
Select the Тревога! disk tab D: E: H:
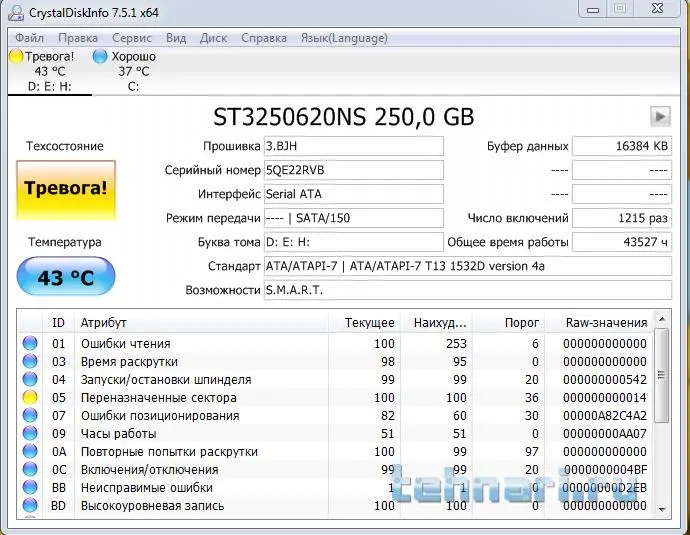(x=49, y=71)
